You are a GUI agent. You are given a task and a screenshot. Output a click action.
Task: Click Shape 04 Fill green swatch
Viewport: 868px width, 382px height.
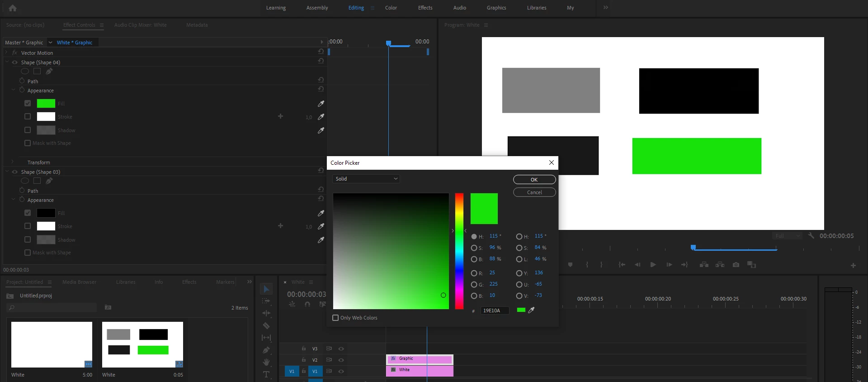click(x=46, y=104)
